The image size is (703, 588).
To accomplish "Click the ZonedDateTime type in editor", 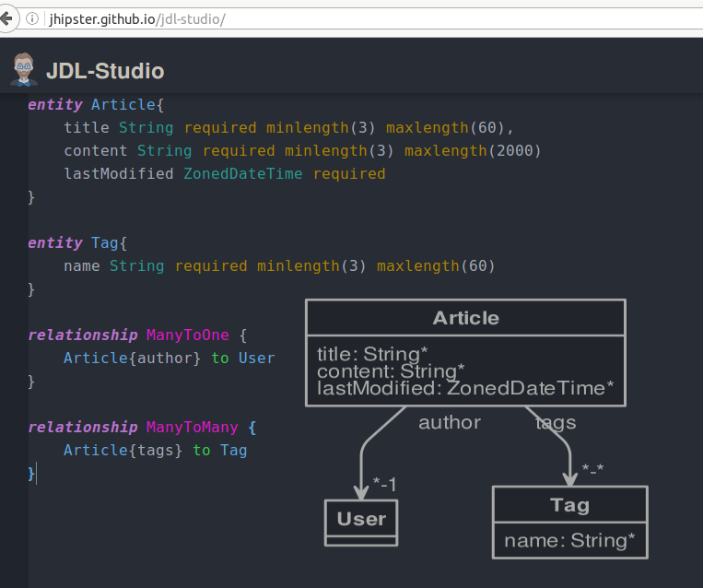I will 242,173.
